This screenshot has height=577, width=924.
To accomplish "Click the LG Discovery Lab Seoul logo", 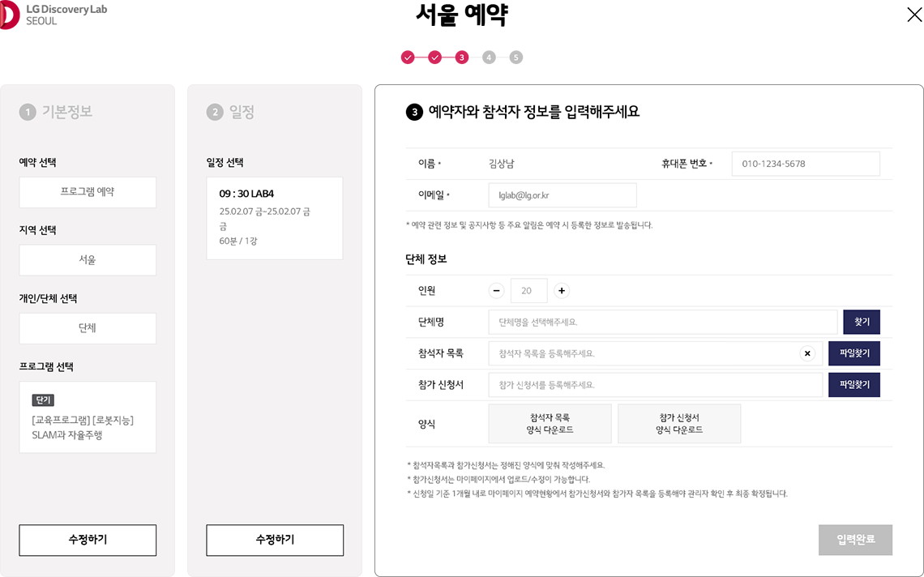I will click(53, 15).
